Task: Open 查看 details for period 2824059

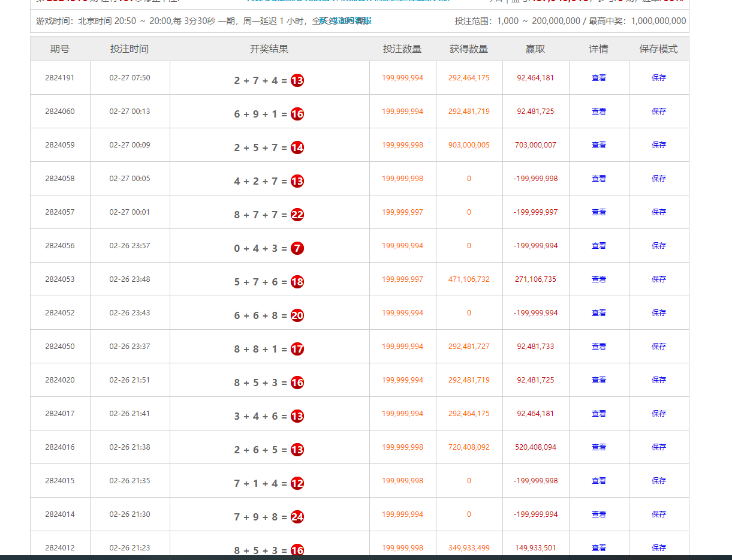Action: tap(598, 145)
